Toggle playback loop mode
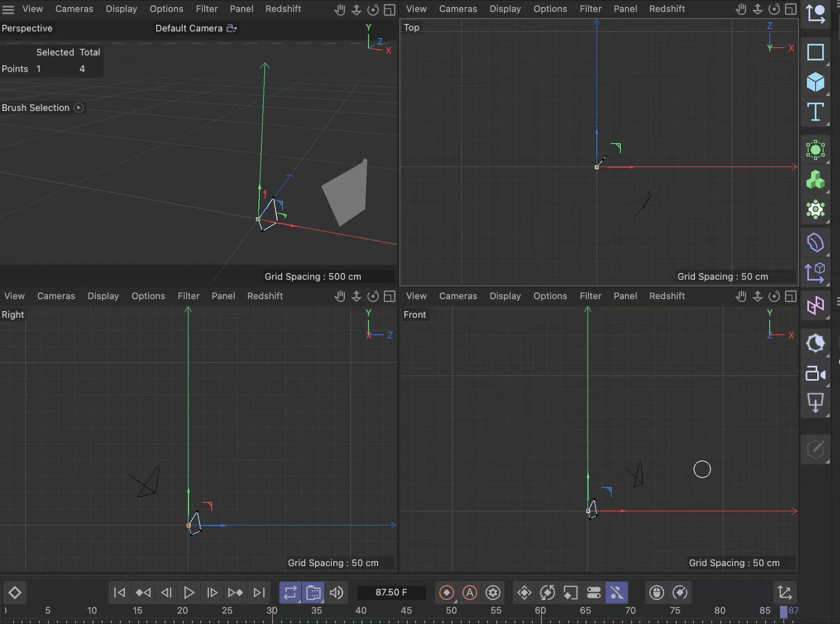This screenshot has height=624, width=840. pos(290,592)
